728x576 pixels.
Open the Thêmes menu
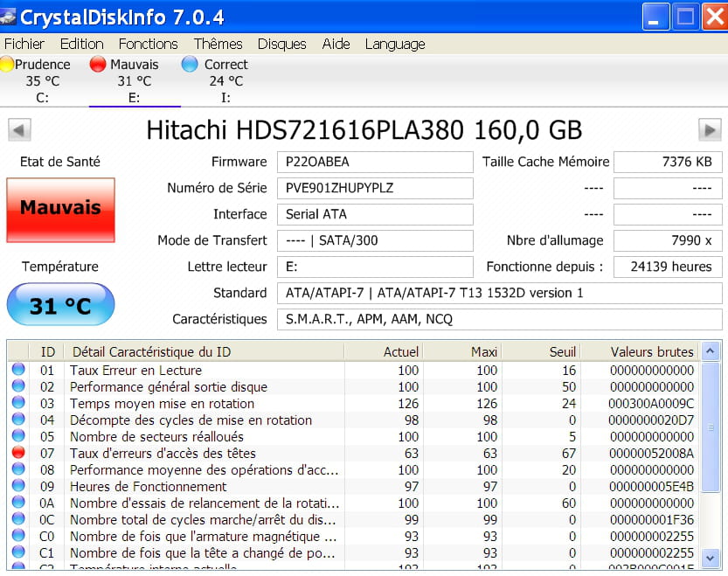pyautogui.click(x=218, y=44)
